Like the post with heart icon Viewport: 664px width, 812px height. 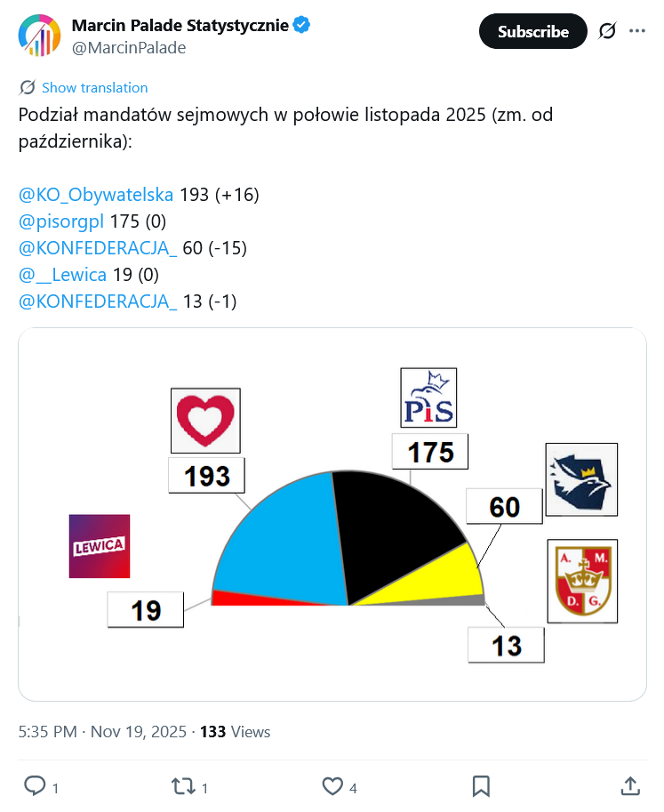click(332, 786)
